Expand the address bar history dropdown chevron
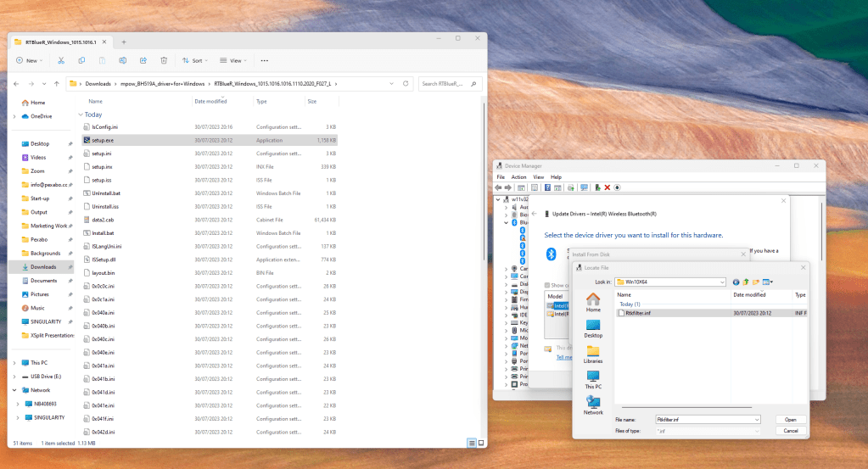 391,83
